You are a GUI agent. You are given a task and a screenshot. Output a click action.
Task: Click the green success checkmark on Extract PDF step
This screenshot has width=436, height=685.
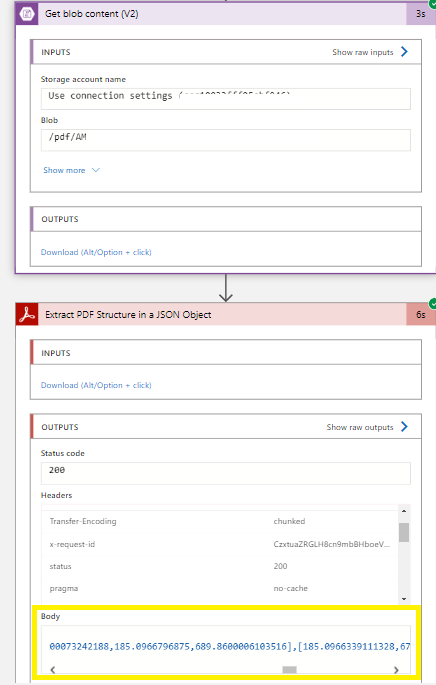433,303
